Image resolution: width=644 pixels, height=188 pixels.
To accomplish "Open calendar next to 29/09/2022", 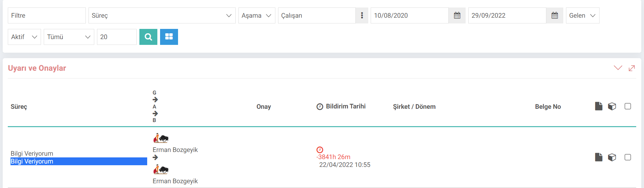I will 555,15.
